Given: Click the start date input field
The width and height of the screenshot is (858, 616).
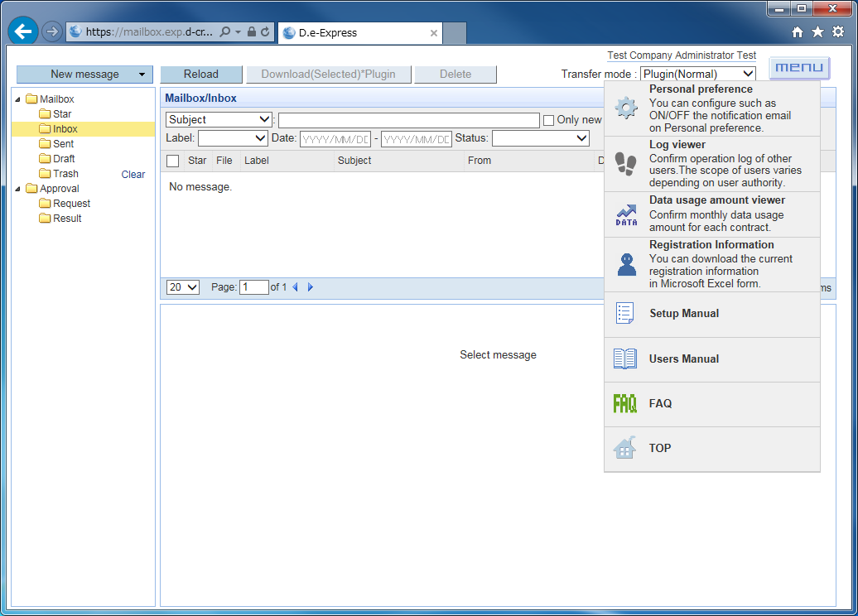Looking at the screenshot, I should tap(335, 138).
